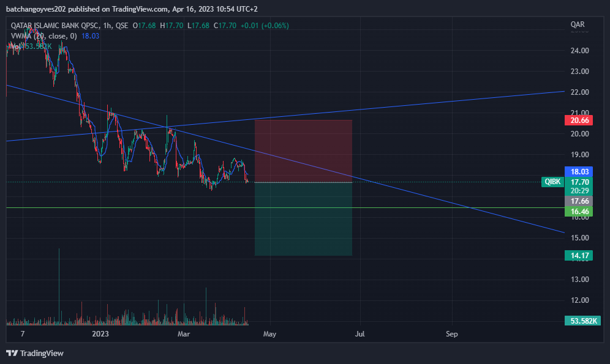Click the Jul label on time axis

click(x=360, y=334)
